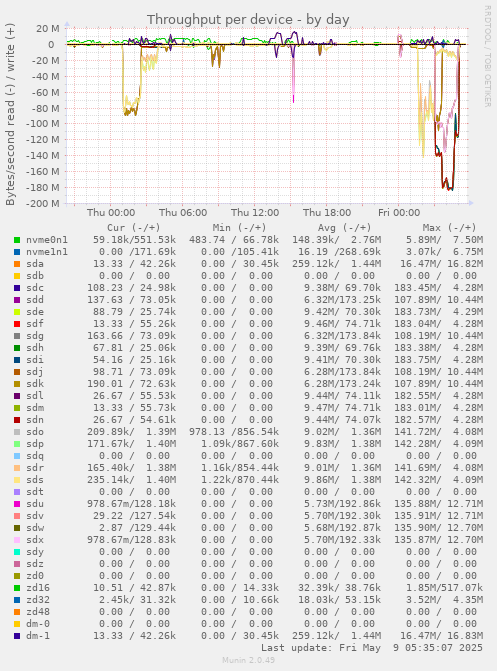Click the sdn device label
This screenshot has width=497, height=671.
(35, 420)
